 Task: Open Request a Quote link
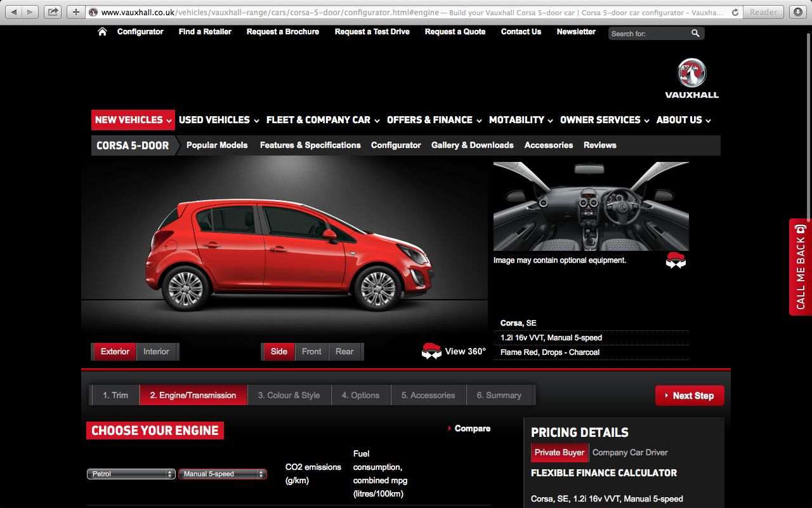455,32
